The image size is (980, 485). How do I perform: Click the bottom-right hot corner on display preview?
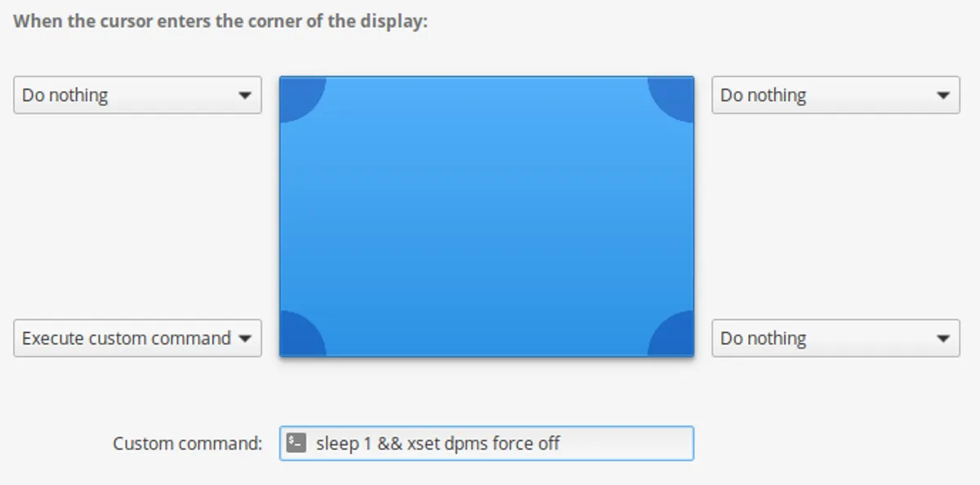[675, 337]
